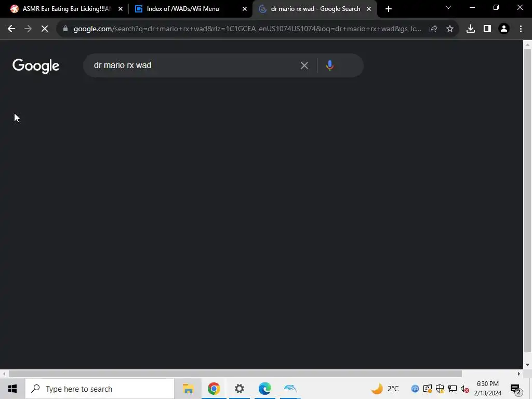532x399 pixels.
Task: Share this page icon in address bar
Action: point(433,29)
